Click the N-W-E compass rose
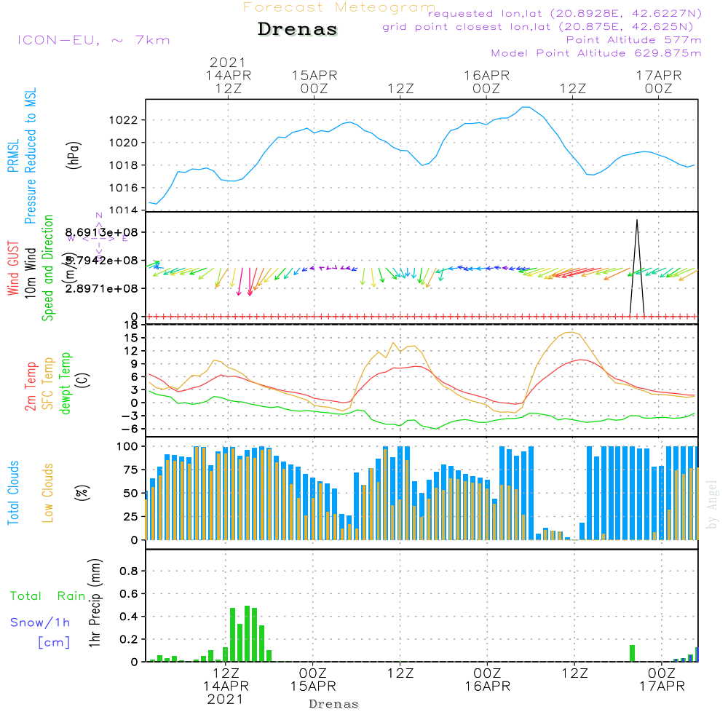The image size is (728, 728). [x=98, y=237]
